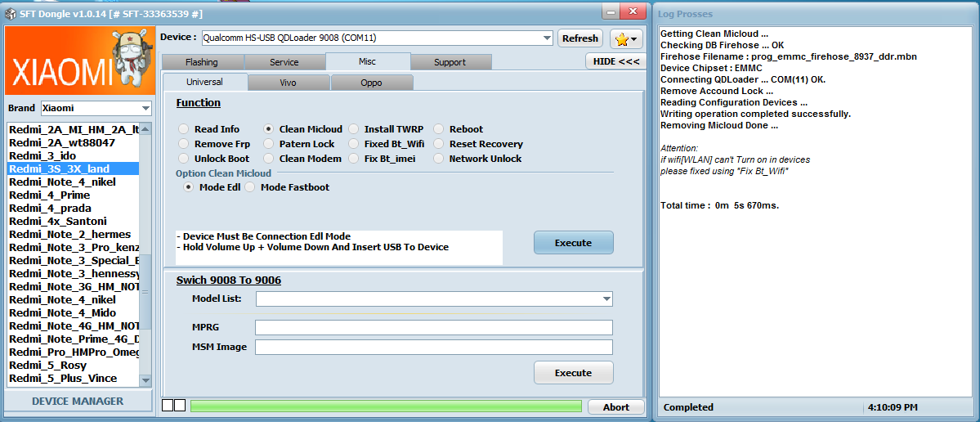Click the Abort button
980x422 pixels.
point(615,407)
